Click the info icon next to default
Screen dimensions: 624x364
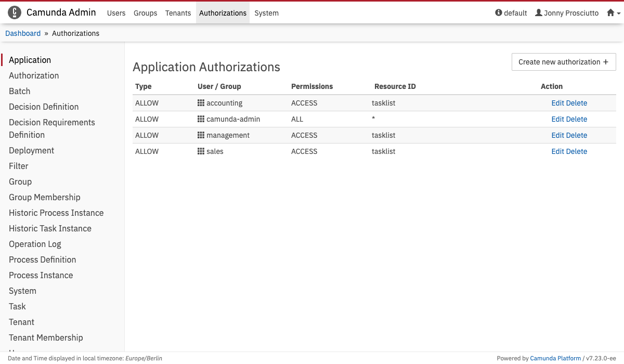(x=499, y=13)
